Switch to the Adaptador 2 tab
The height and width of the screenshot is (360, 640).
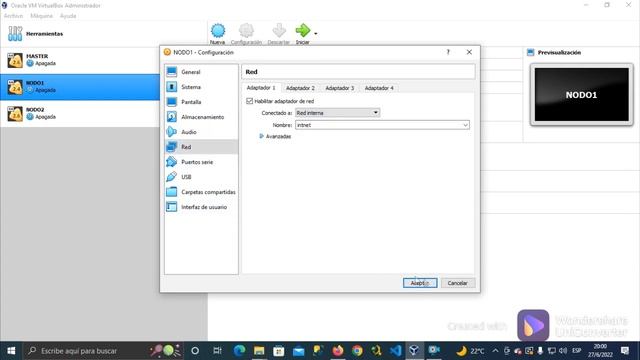(300, 88)
